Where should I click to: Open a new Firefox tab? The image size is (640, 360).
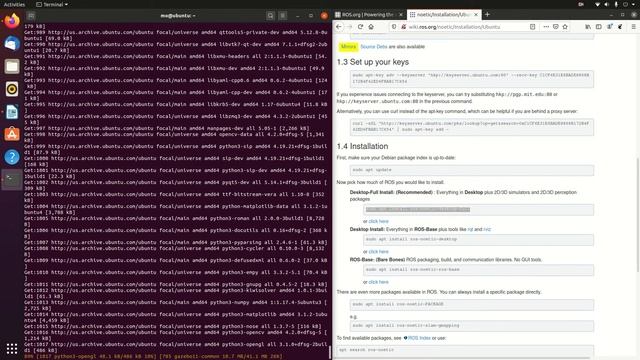pyautogui.click(x=487, y=14)
